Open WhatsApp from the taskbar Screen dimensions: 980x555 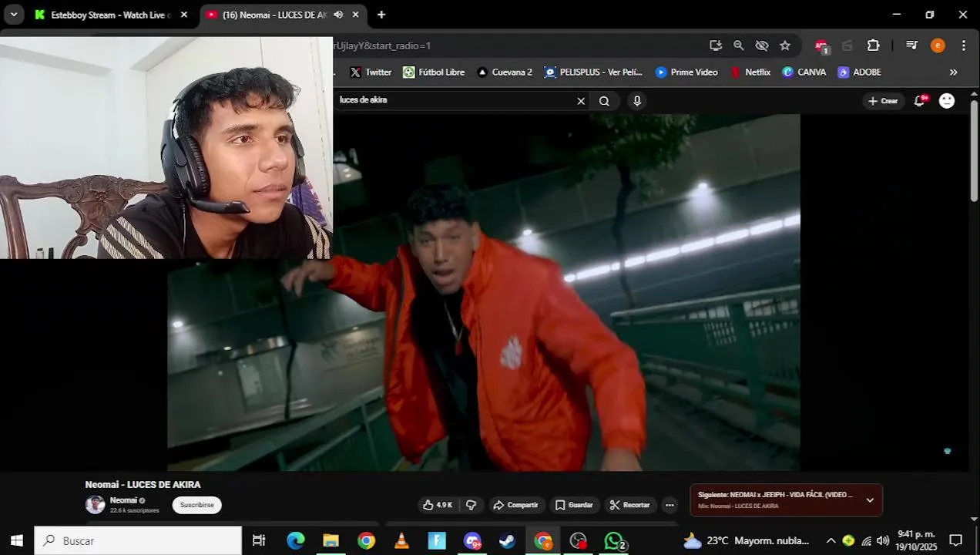coord(614,541)
